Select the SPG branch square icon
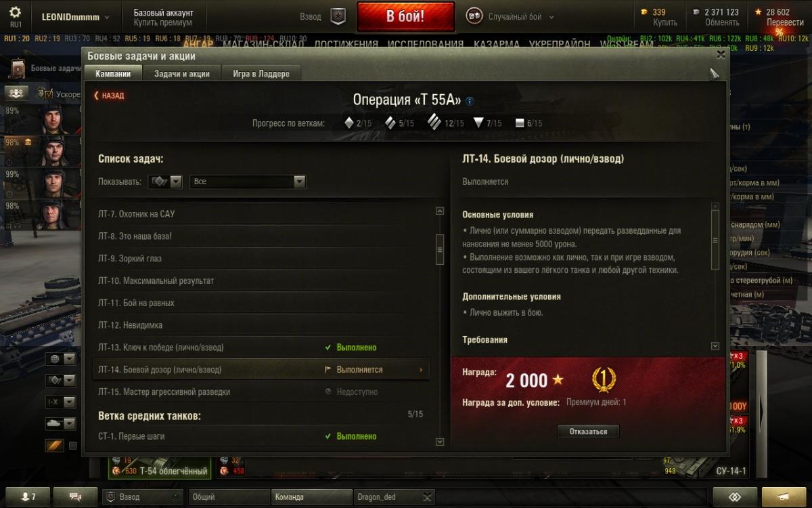This screenshot has height=508, width=812. click(520, 123)
